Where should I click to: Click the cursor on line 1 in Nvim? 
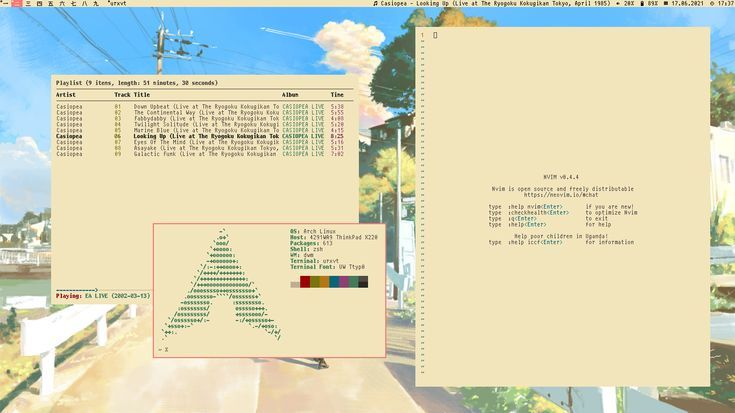click(x=435, y=35)
